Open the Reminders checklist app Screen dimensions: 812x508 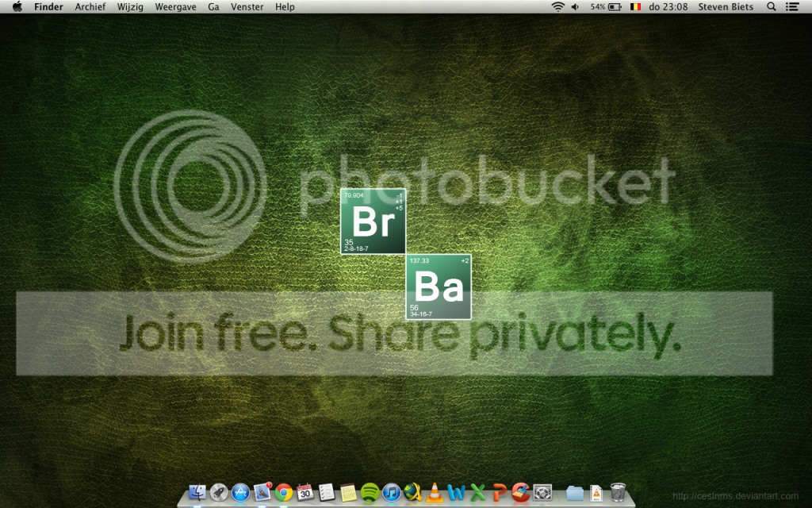(326, 492)
